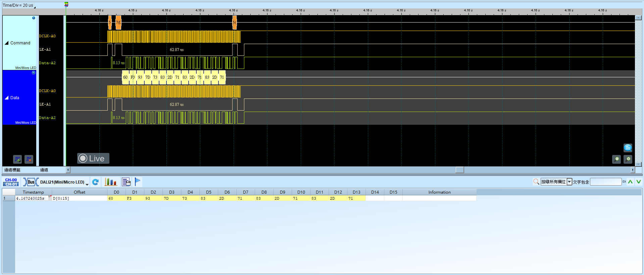Zoom in the waveform with the plus magnifier
Image resolution: width=644 pixels, height=275 pixels.
[628, 159]
